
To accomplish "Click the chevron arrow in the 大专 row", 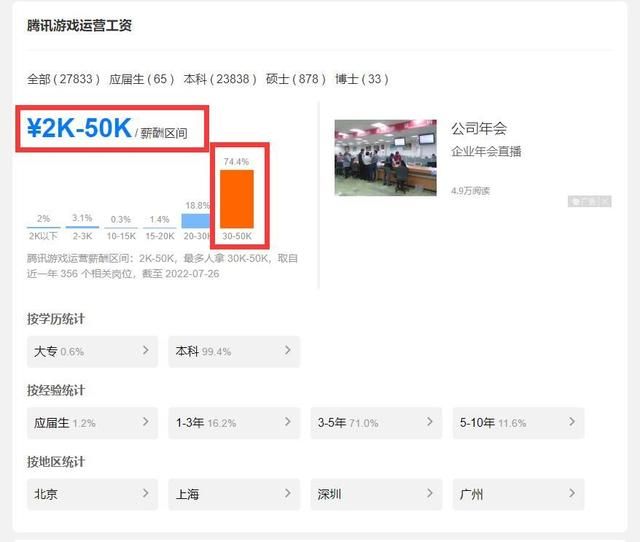I will tap(145, 350).
